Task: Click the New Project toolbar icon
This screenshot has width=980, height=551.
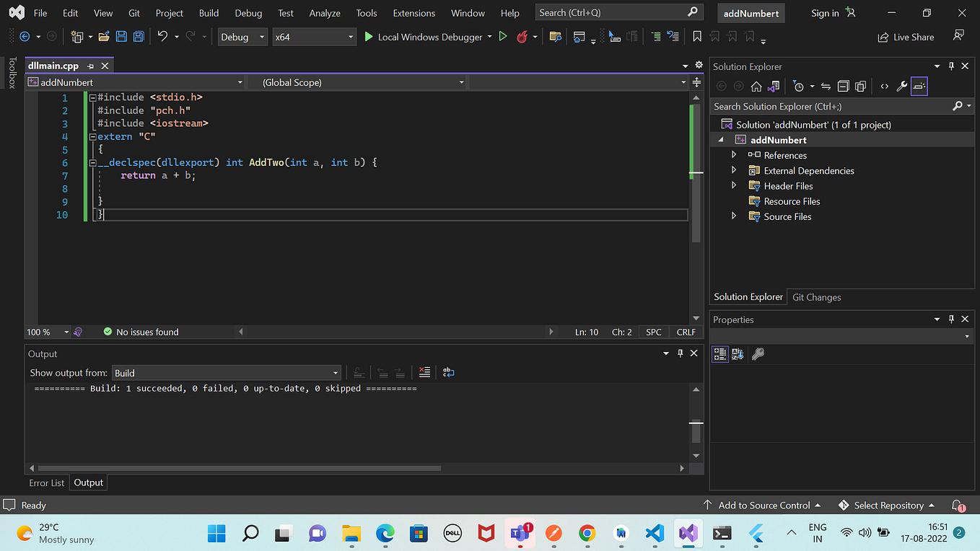Action: click(x=77, y=37)
